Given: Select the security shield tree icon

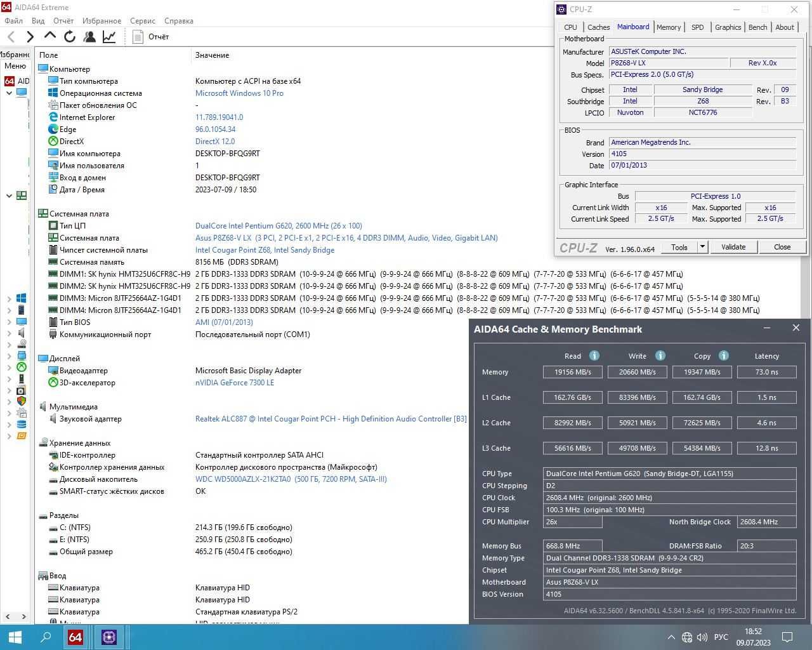Looking at the screenshot, I should tap(22, 401).
